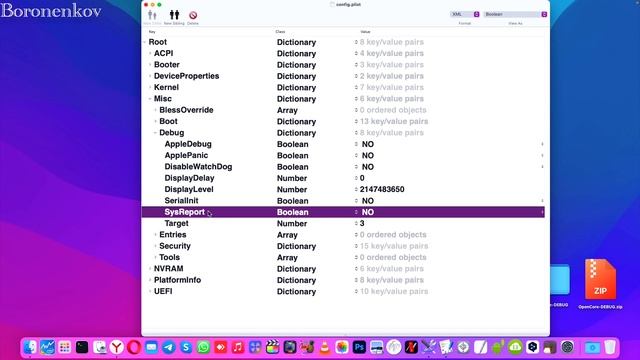Viewport: 640px width, 360px height.
Task: Select the Entries array row
Action: point(343,235)
